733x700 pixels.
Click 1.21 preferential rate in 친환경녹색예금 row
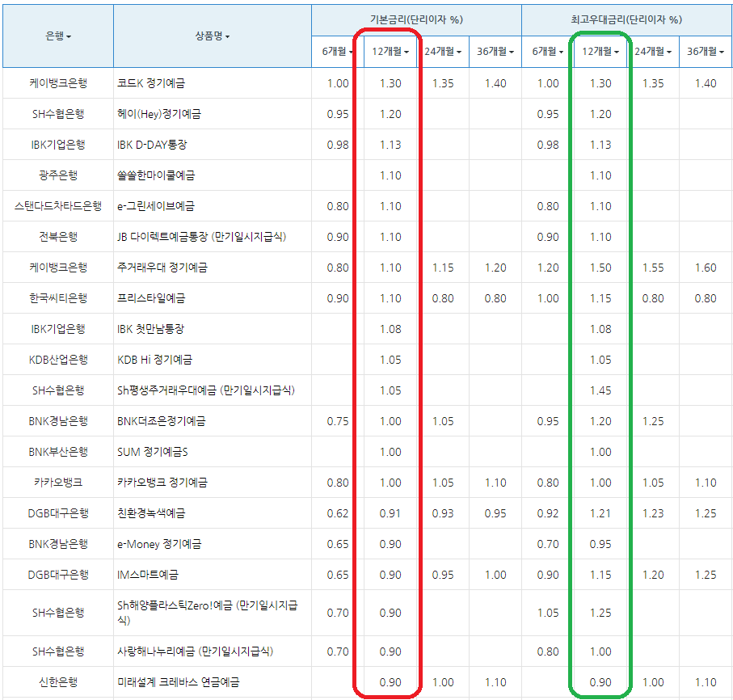[x=600, y=513]
